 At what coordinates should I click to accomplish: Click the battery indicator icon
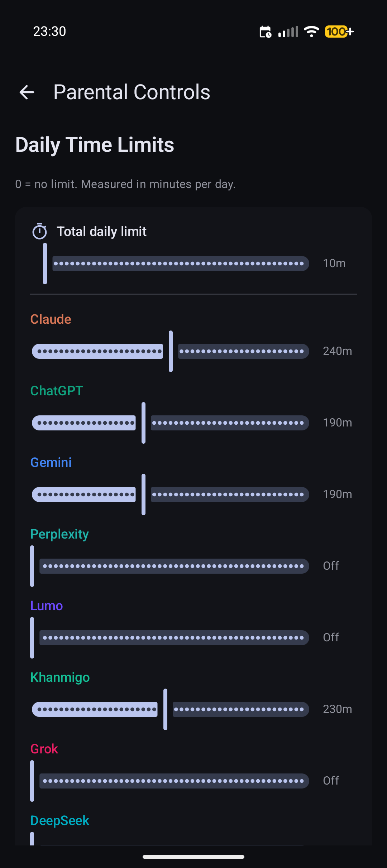[x=338, y=32]
